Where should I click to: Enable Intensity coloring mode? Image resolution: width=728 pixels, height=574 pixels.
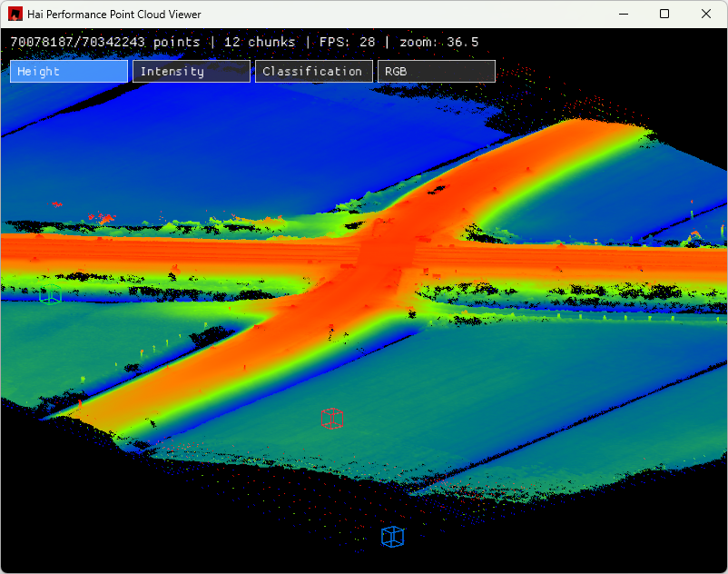(x=192, y=72)
